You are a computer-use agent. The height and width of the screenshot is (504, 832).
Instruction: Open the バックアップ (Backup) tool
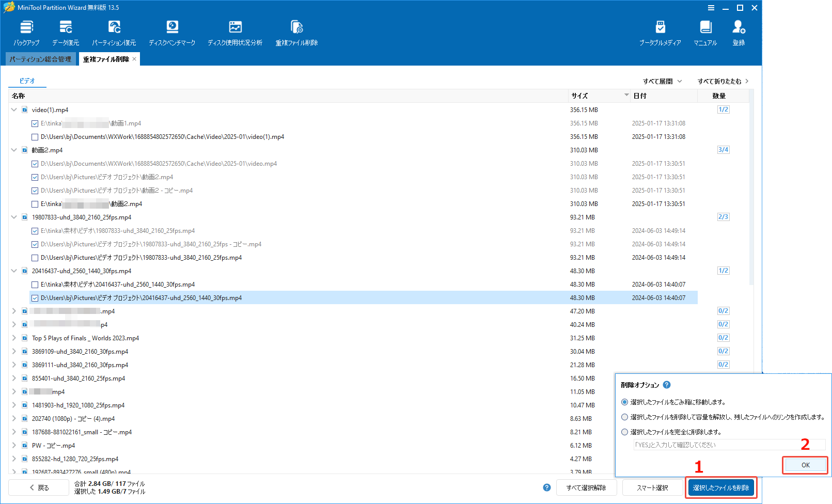pyautogui.click(x=26, y=32)
